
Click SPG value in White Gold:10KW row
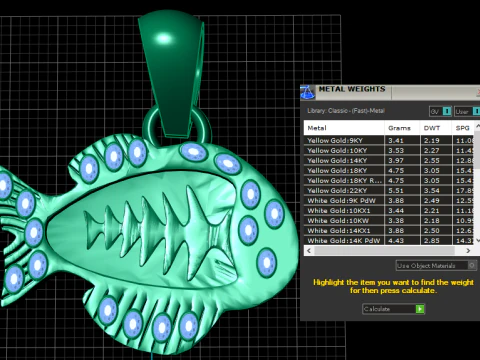(x=465, y=221)
